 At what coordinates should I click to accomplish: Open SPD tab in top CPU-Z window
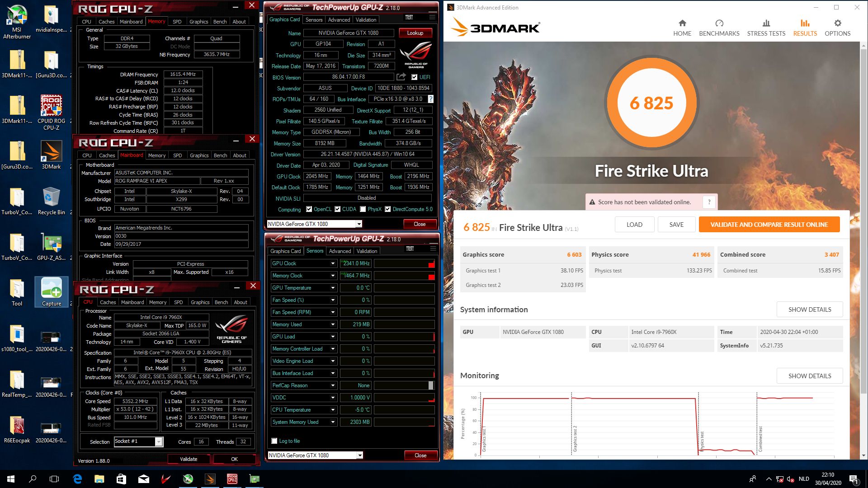point(177,22)
